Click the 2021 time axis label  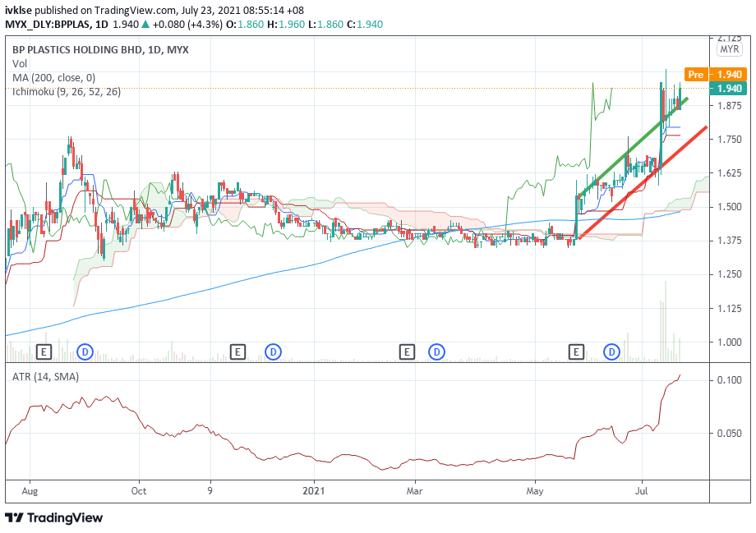click(314, 491)
